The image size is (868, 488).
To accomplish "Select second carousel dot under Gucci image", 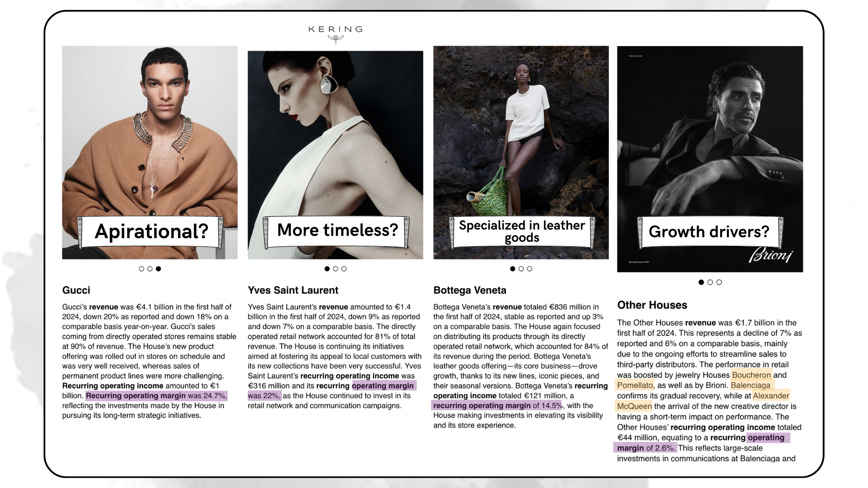I will (x=150, y=269).
